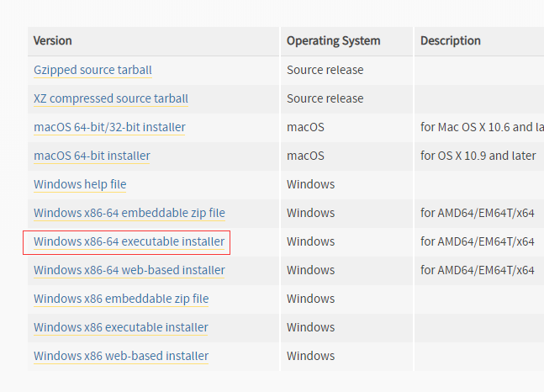Viewport: 544px width, 392px height.
Task: Click the Operating System column header
Action: 333,40
